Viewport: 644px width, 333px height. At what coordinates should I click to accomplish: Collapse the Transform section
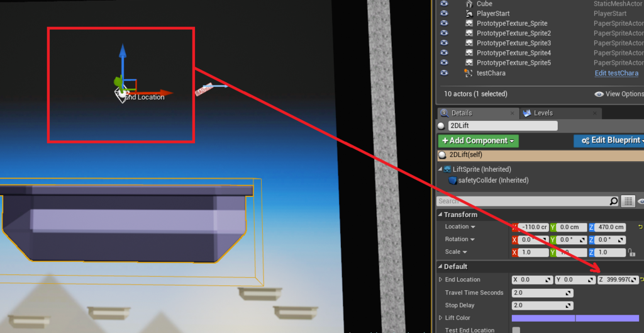440,215
